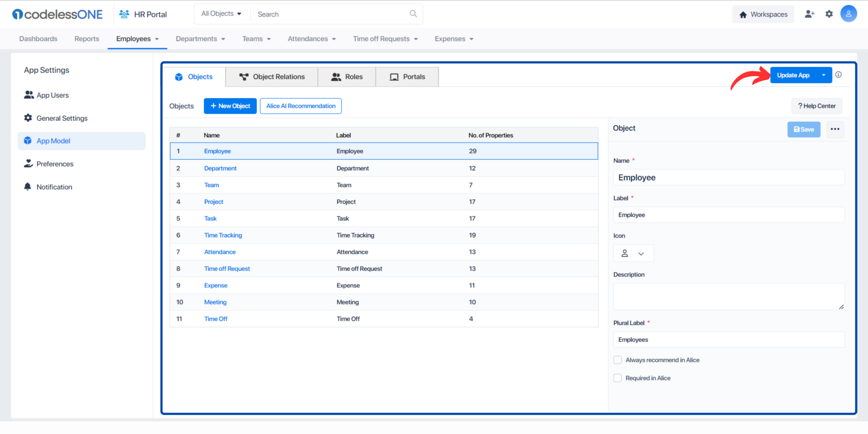Open App Users in sidebar

click(81, 95)
